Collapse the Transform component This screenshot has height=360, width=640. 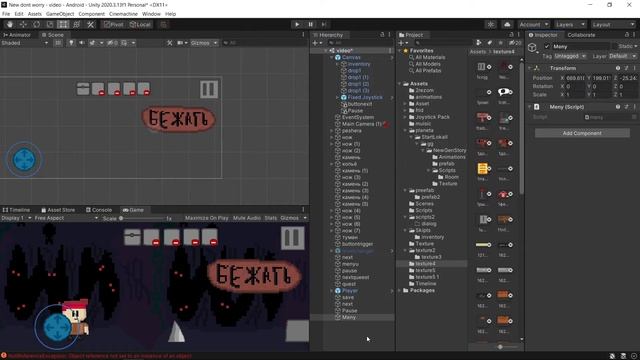point(530,68)
